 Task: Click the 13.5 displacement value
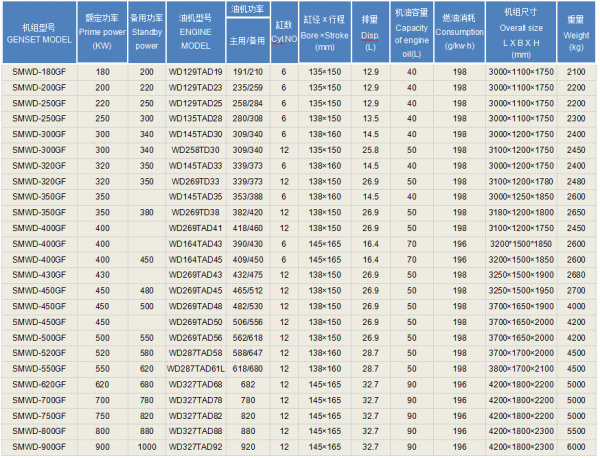[370, 119]
